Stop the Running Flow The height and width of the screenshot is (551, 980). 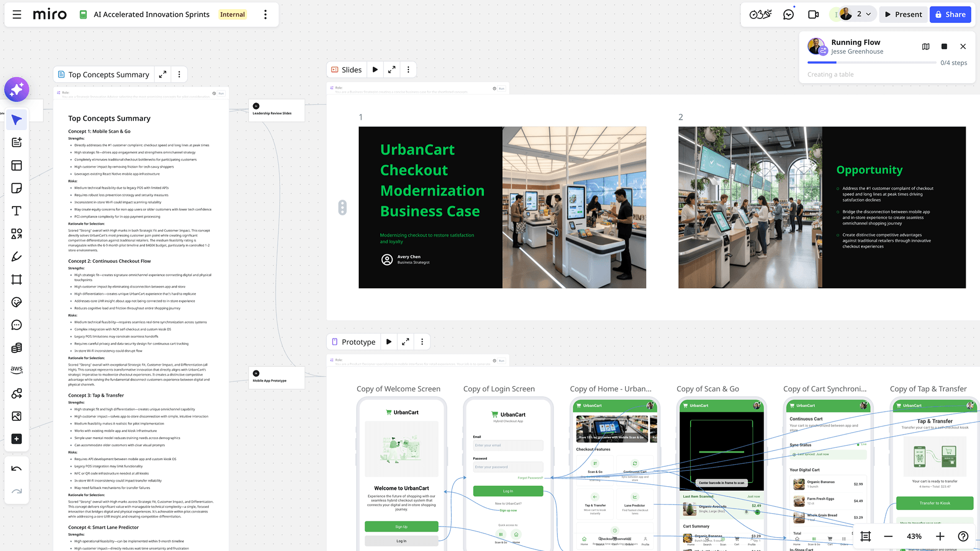944,46
